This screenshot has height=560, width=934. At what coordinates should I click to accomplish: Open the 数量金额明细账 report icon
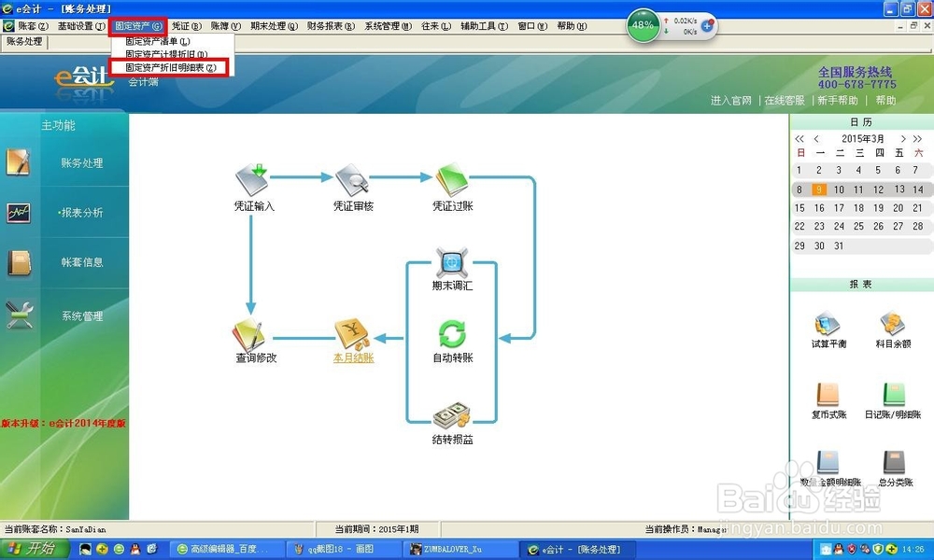point(828,462)
